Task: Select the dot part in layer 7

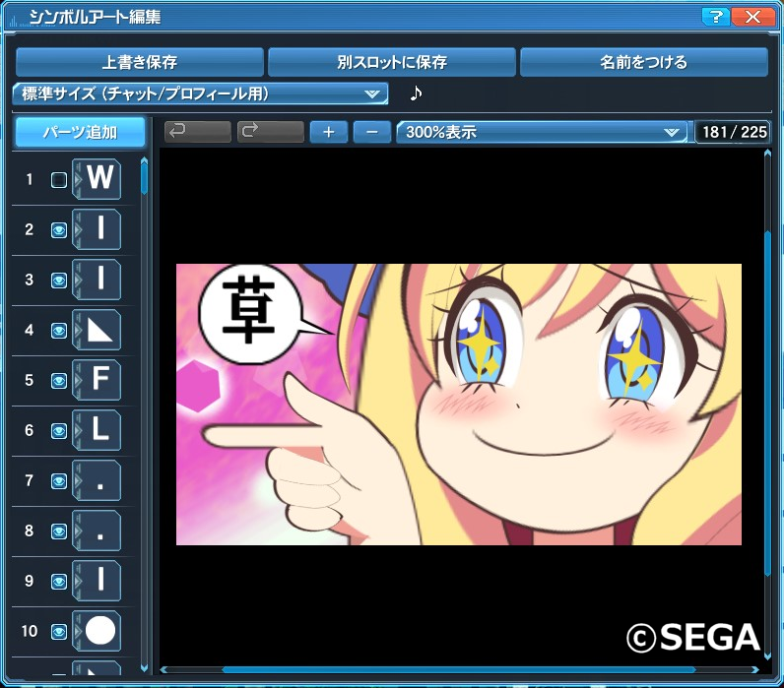Action: coord(97,480)
